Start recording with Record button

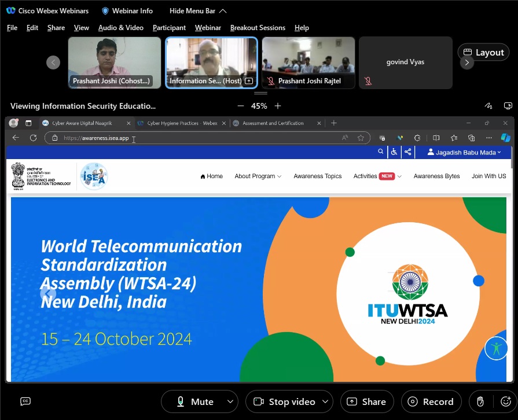click(431, 401)
